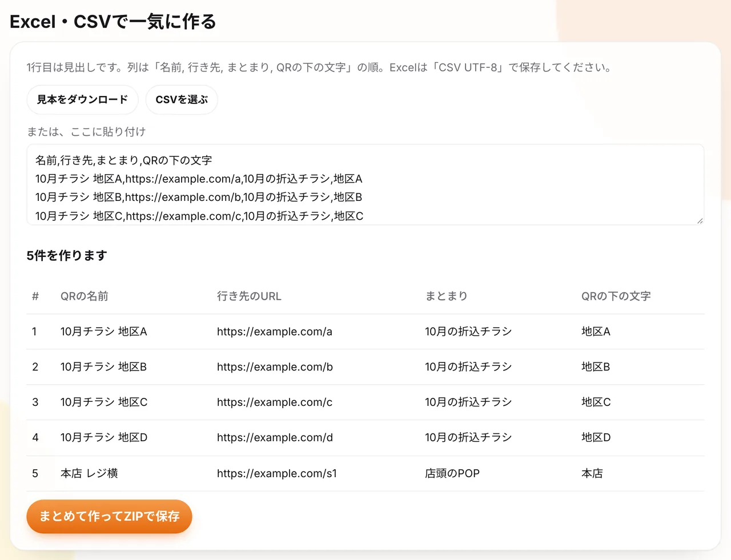
Task: Select the QRの名前 column header
Action: coord(85,296)
